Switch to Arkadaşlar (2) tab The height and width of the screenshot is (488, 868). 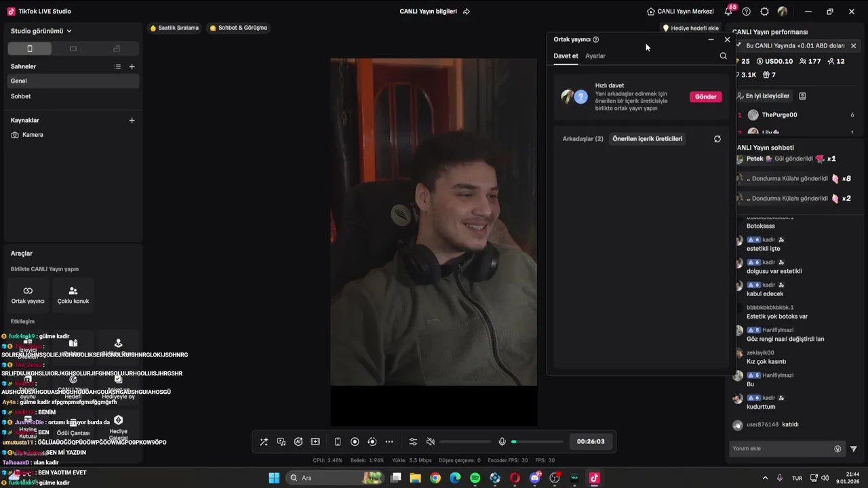[583, 139]
